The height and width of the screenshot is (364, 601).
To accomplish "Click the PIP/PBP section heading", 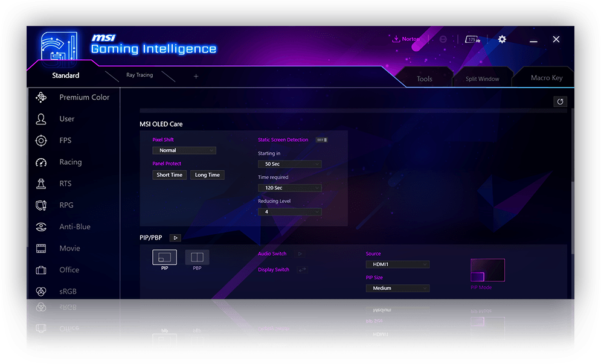I will (x=150, y=238).
